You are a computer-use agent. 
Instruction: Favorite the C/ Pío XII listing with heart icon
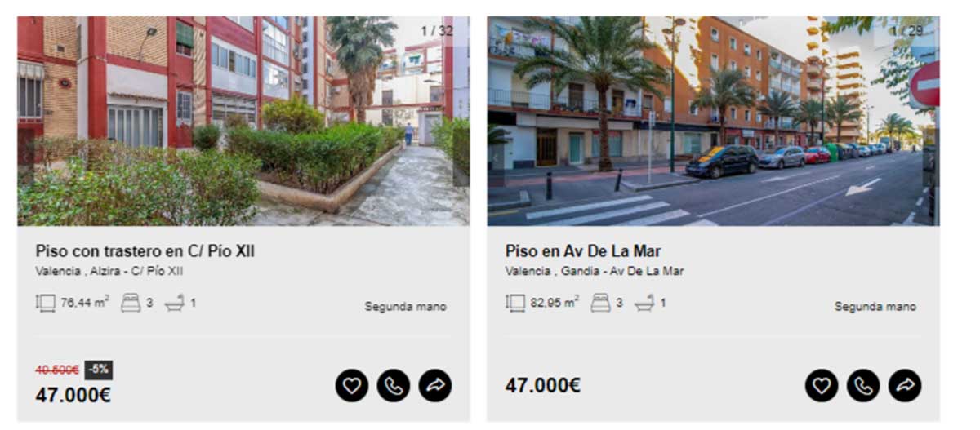click(351, 385)
